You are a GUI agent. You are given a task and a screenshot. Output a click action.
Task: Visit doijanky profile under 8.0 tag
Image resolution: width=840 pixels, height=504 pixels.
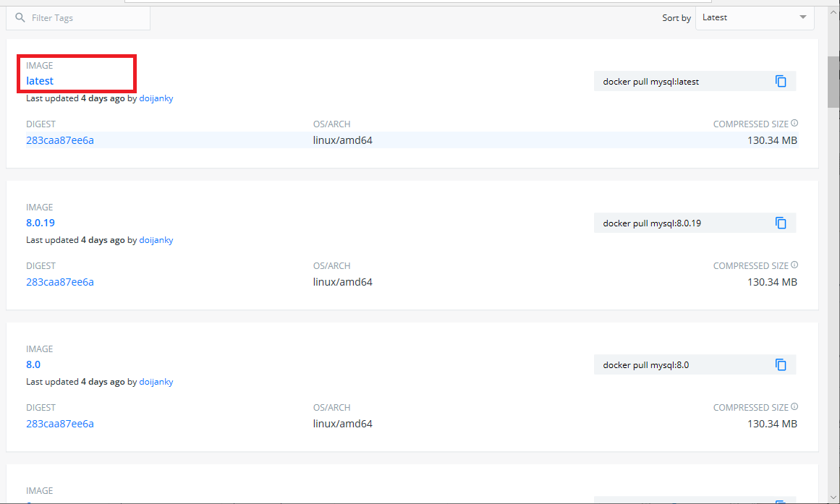point(156,382)
